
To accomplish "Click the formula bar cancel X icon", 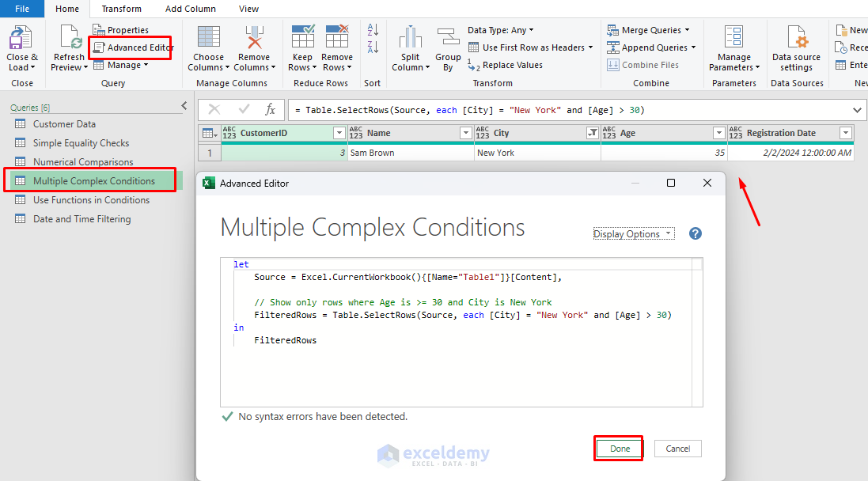I will pyautogui.click(x=214, y=110).
